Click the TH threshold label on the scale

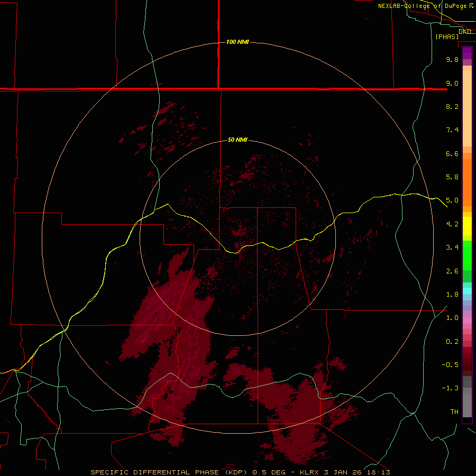coord(454,412)
